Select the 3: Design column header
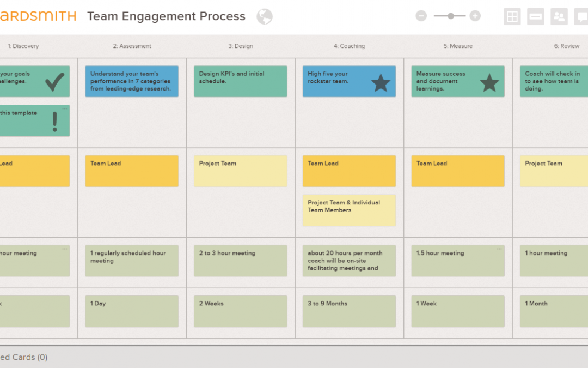 tap(241, 46)
